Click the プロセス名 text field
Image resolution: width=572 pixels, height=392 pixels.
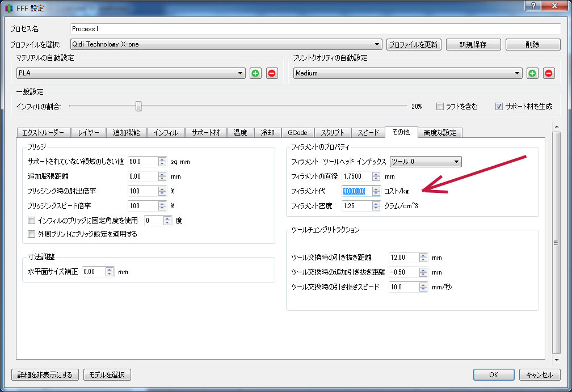315,28
